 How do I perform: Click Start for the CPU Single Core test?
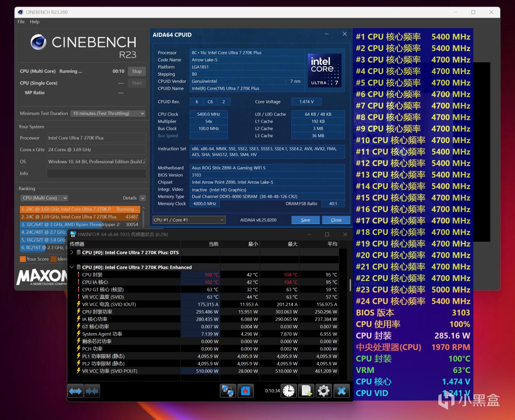tap(137, 83)
